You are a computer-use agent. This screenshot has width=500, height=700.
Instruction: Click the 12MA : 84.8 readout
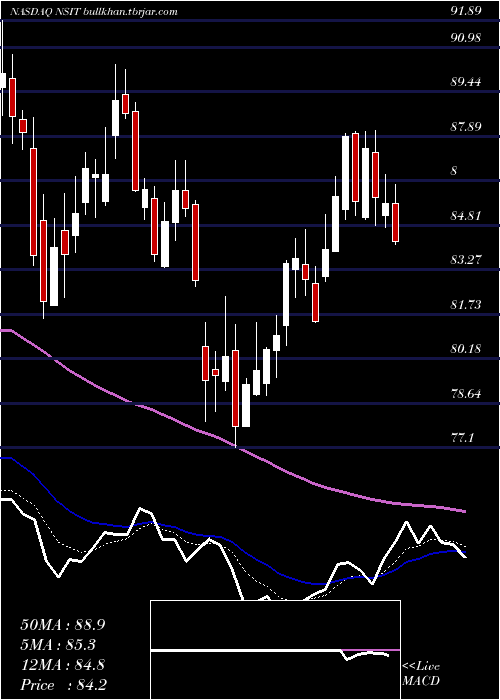click(x=63, y=665)
